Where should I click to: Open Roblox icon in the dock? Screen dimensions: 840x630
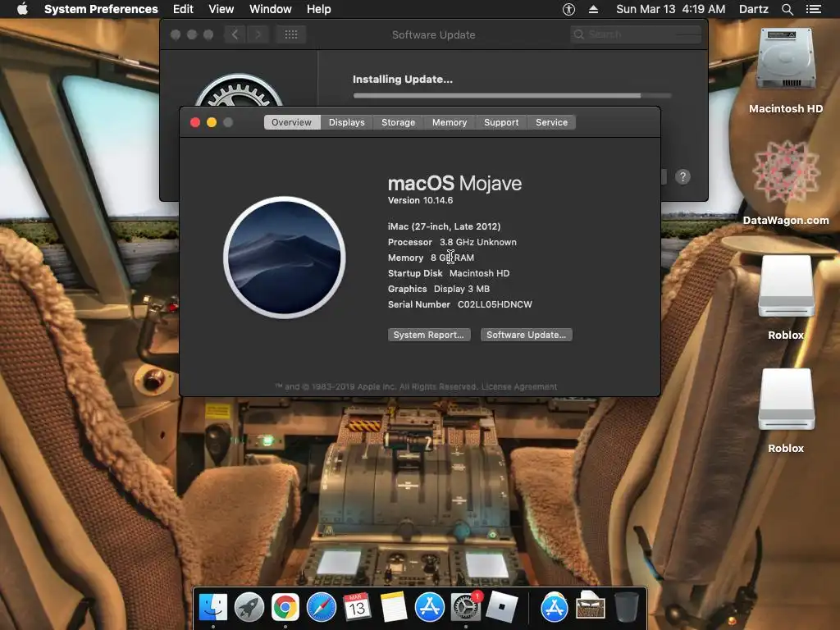point(501,608)
